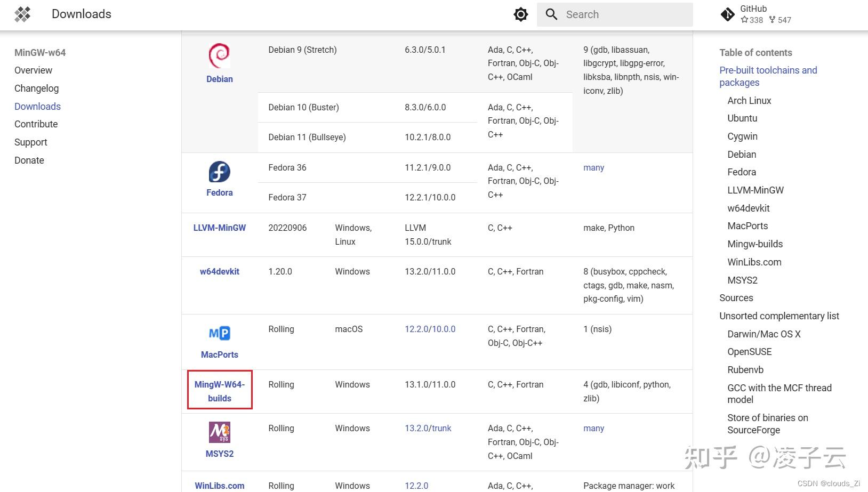
Task: Click the 1.20.0 version cell
Action: [280, 271]
